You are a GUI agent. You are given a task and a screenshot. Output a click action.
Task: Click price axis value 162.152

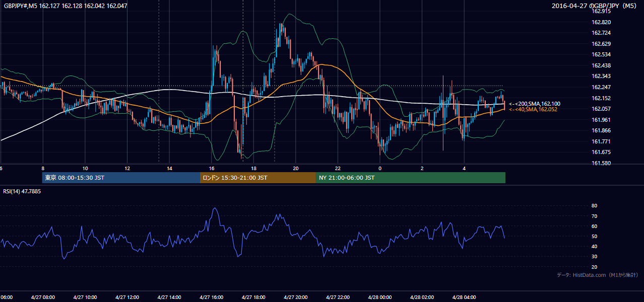601,98
